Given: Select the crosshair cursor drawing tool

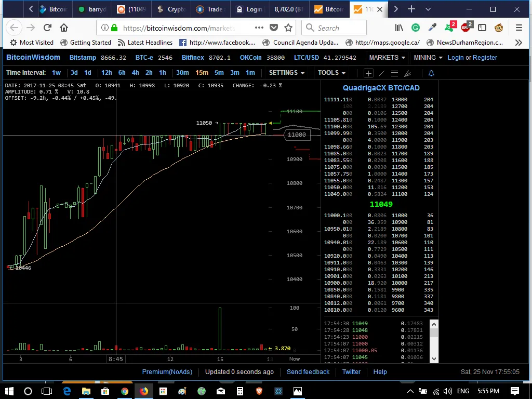Looking at the screenshot, I should [x=368, y=73].
